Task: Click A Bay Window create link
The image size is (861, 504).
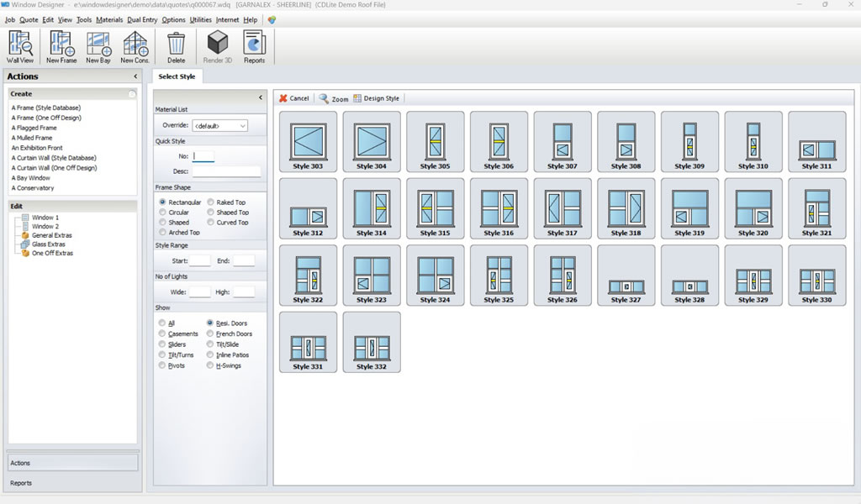Action: [x=31, y=178]
